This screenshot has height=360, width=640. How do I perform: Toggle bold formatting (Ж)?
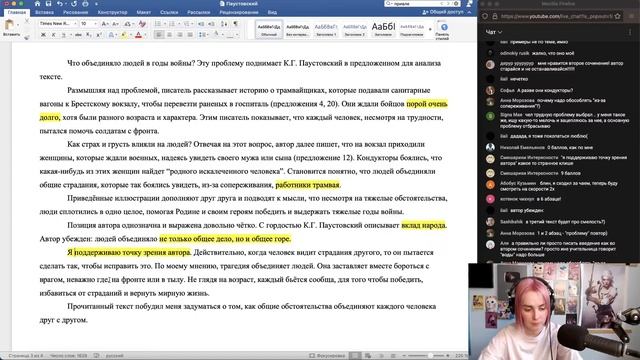coord(43,35)
